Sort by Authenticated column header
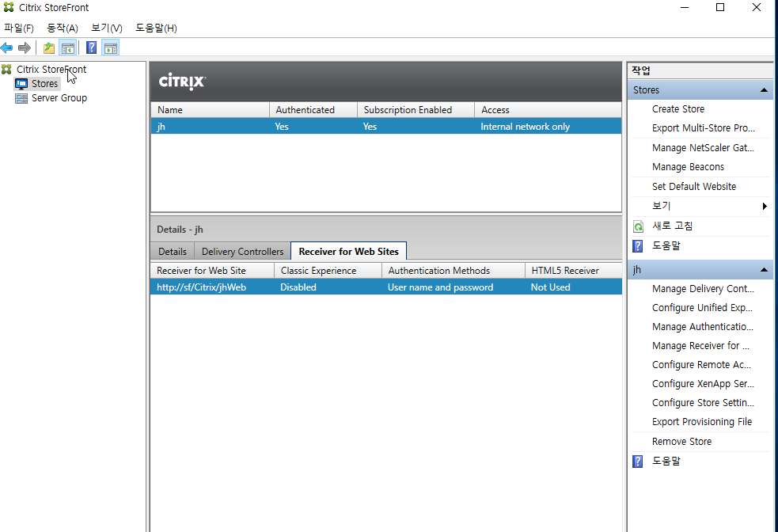Image resolution: width=778 pixels, height=532 pixels. (x=313, y=110)
